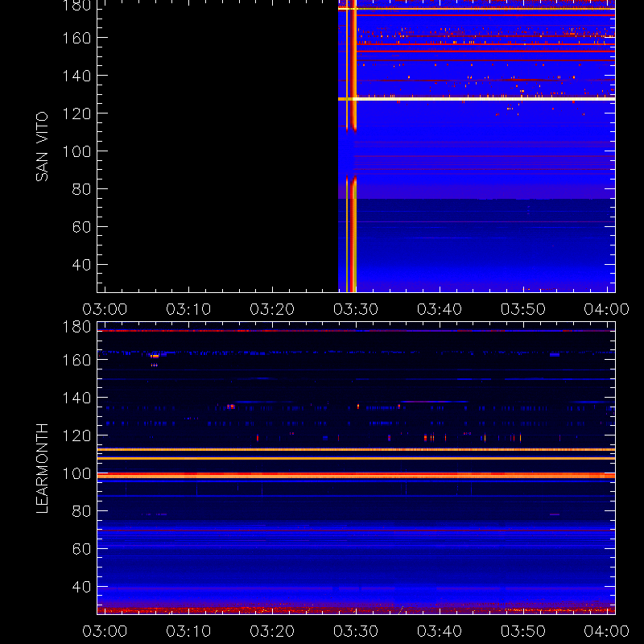644x644 pixels.
Task: Click the 40 tick label on San Vito axis
Action: [81, 265]
